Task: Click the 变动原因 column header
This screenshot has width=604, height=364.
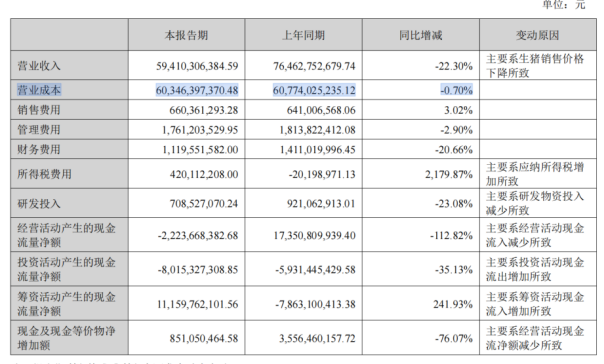Action: (538, 35)
